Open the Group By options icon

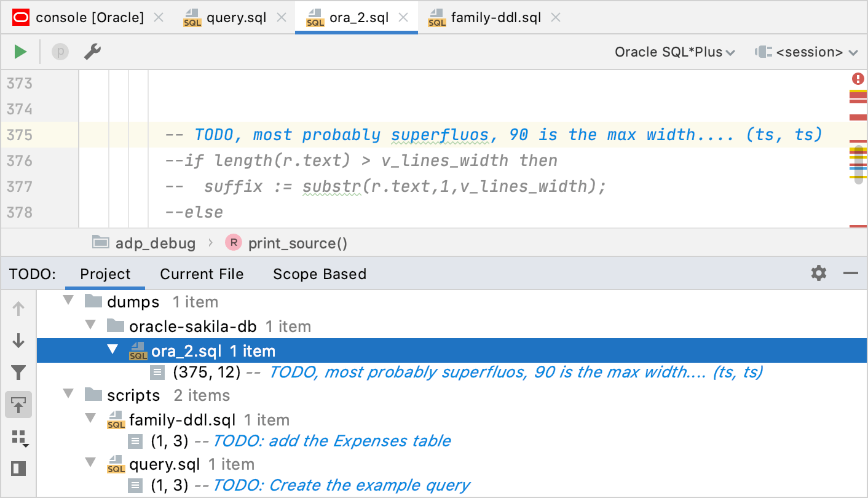(x=20, y=438)
